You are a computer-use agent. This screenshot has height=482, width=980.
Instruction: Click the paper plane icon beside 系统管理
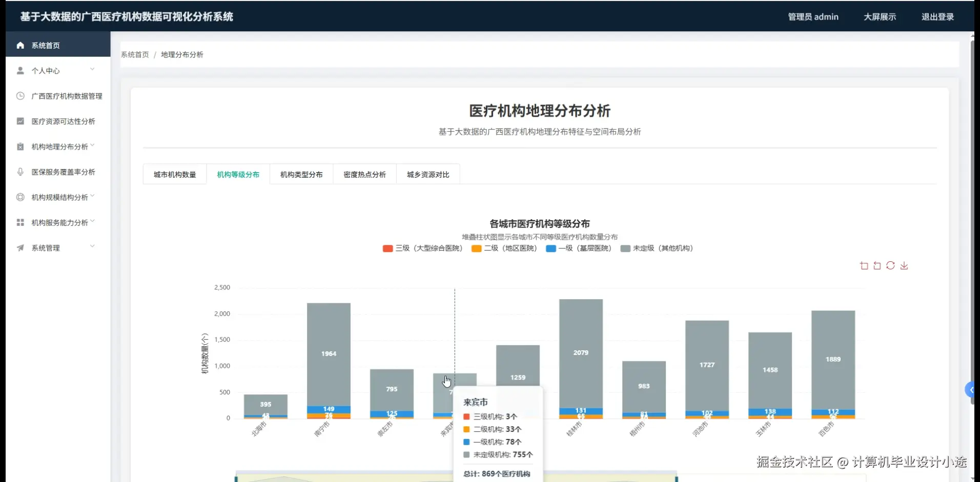(x=21, y=248)
